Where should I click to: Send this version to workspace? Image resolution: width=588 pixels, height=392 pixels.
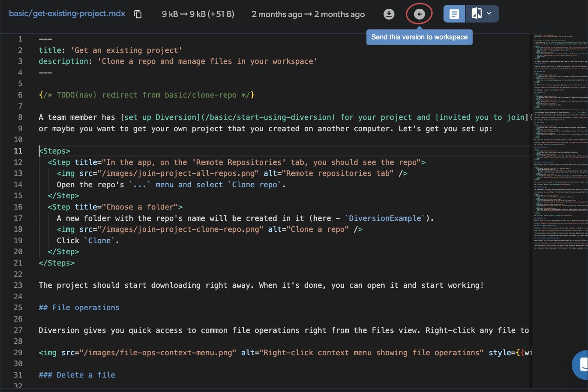click(419, 14)
